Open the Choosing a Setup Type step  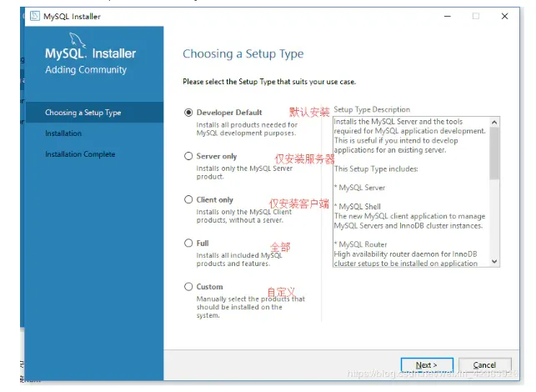click(x=94, y=113)
